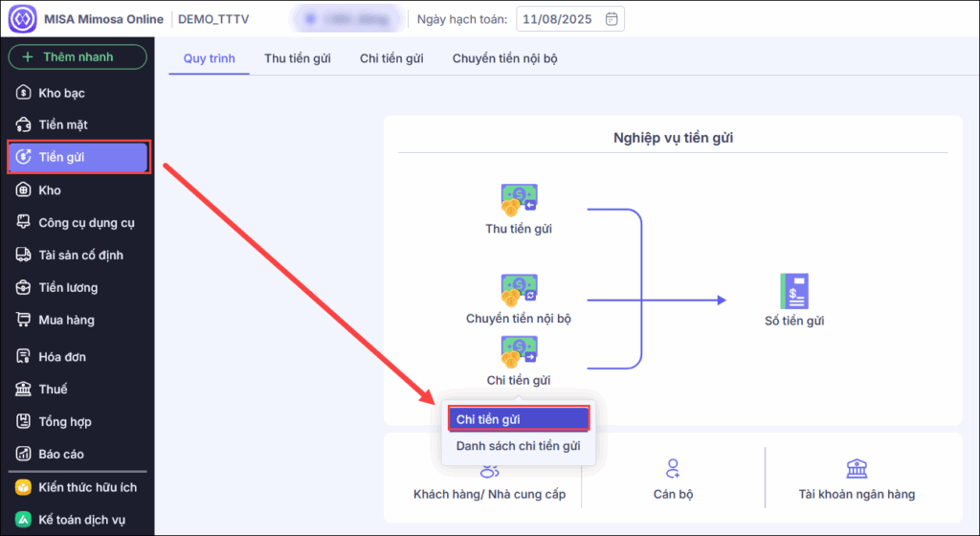Image resolution: width=980 pixels, height=536 pixels.
Task: Click the plus icon in Thêm nhanh
Action: (28, 56)
